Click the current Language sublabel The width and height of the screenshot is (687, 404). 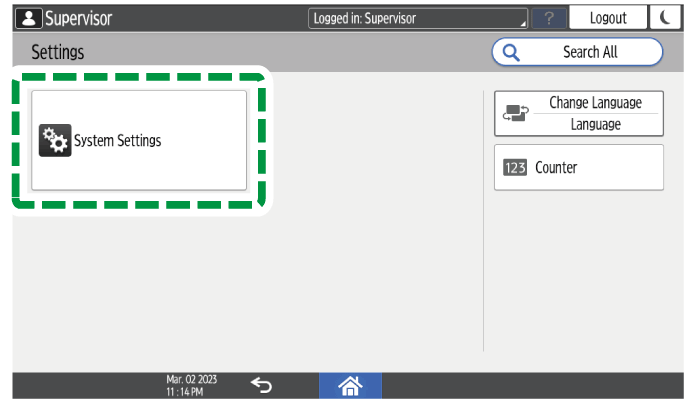coord(595,125)
